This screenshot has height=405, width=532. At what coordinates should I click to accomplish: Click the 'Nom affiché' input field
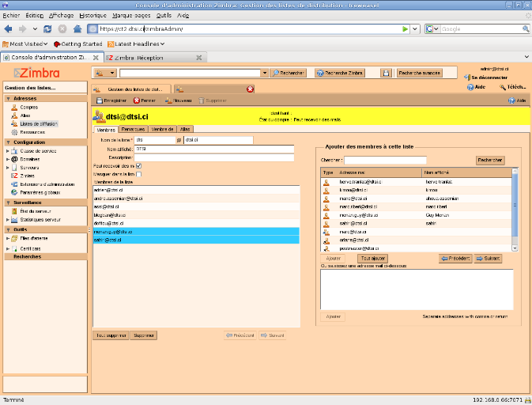(213, 148)
